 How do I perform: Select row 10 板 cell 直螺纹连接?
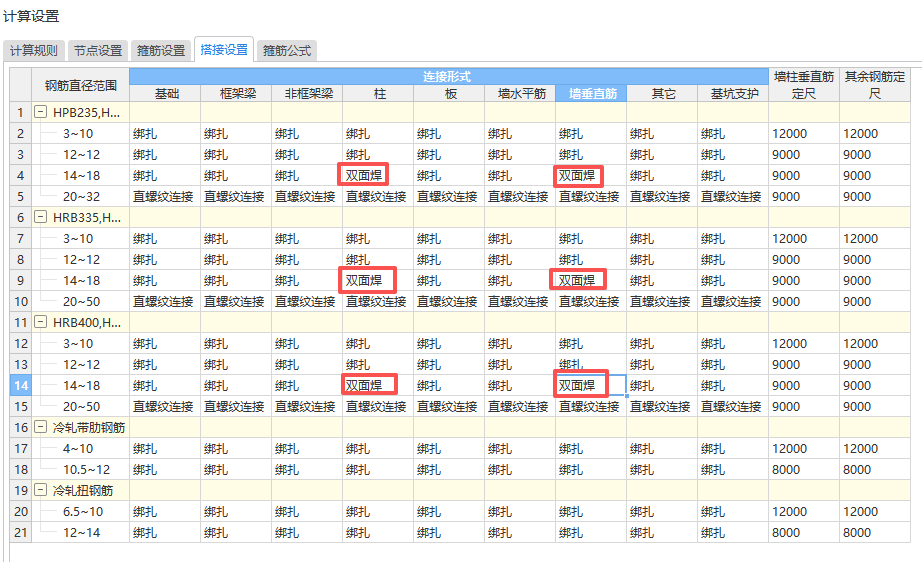point(449,301)
